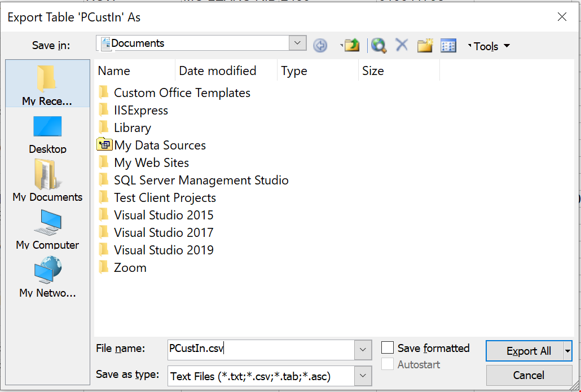This screenshot has height=392, width=581.
Task: Open the small arrow beside the Up folder icon
Action: pyautogui.click(x=341, y=46)
